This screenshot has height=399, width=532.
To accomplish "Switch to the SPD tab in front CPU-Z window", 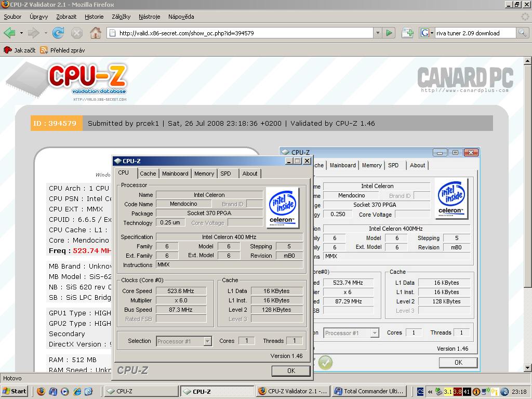I will coord(225,174).
